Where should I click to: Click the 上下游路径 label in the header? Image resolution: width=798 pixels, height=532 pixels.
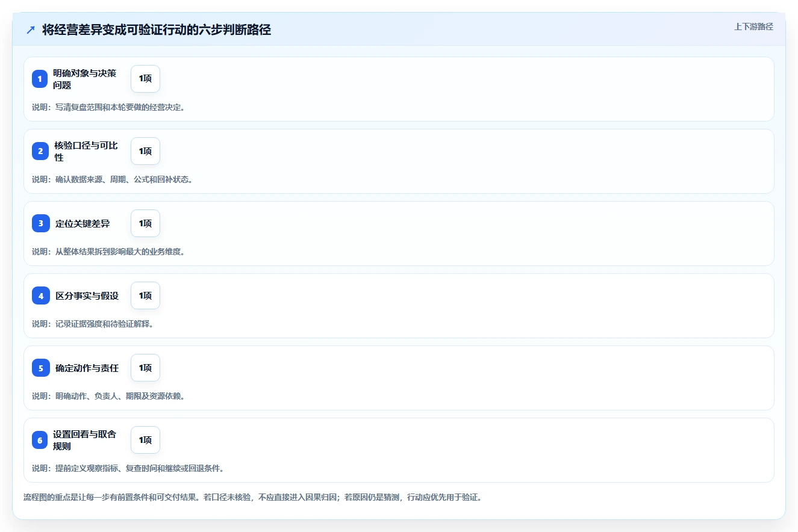pyautogui.click(x=753, y=26)
